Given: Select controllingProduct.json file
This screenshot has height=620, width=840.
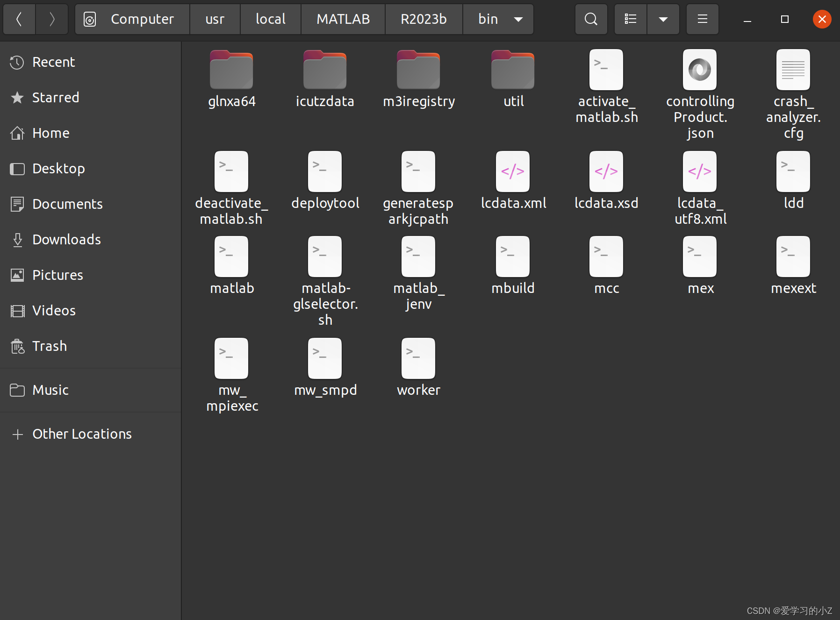Looking at the screenshot, I should [700, 94].
